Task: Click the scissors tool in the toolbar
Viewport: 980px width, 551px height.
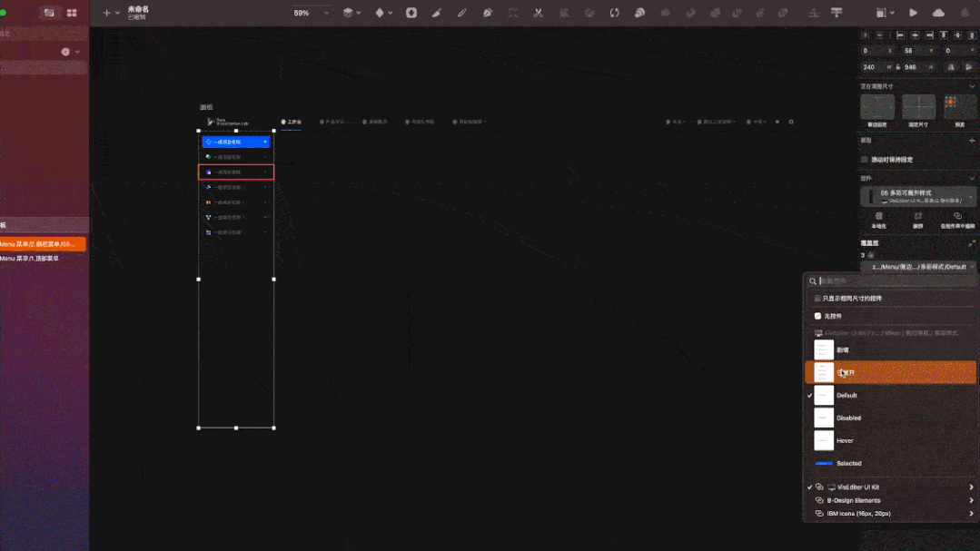Action: [539, 13]
